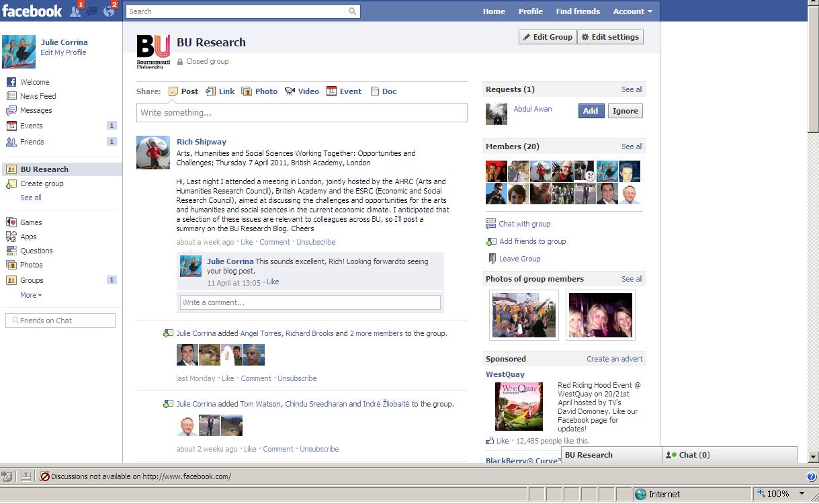This screenshot has width=819, height=504.
Task: Open Find friends in the top navigation
Action: [578, 11]
